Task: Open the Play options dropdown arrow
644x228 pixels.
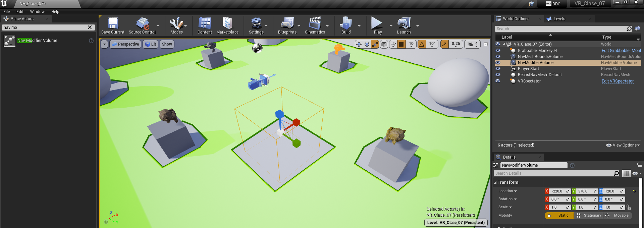Action: click(391, 26)
